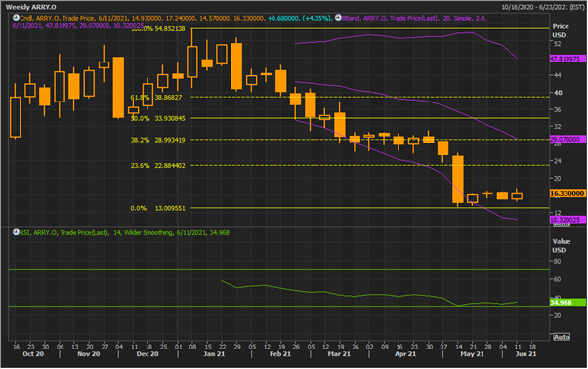Click the Oct 20 month label
Image resolution: width=588 pixels, height=369 pixels.
[33, 354]
